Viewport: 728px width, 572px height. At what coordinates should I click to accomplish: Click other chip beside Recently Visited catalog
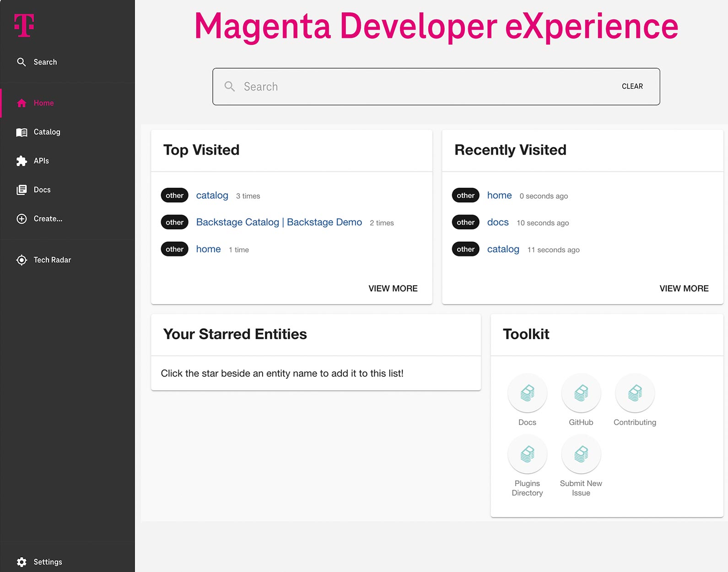tap(465, 249)
